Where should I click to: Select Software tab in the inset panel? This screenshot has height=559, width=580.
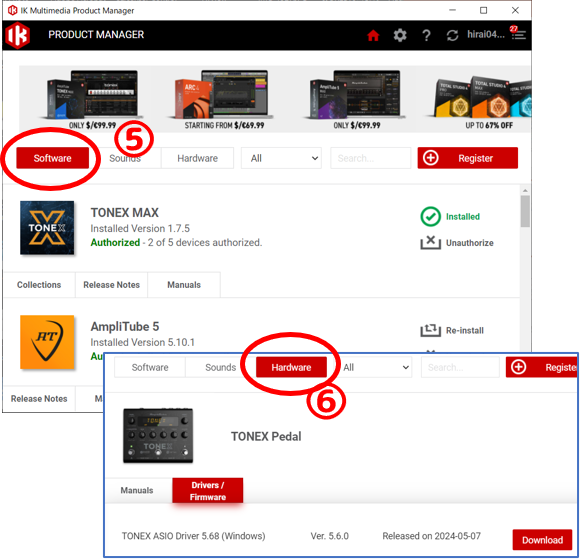point(150,367)
